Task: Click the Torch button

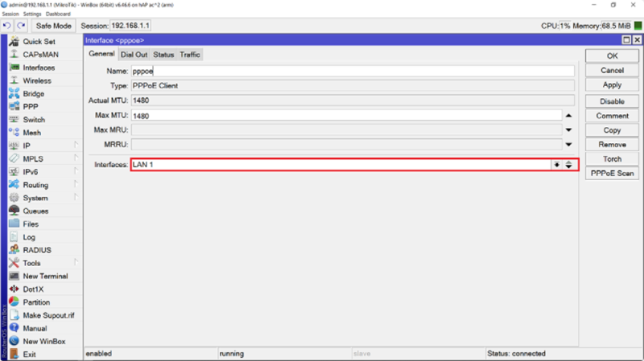Action: point(612,159)
